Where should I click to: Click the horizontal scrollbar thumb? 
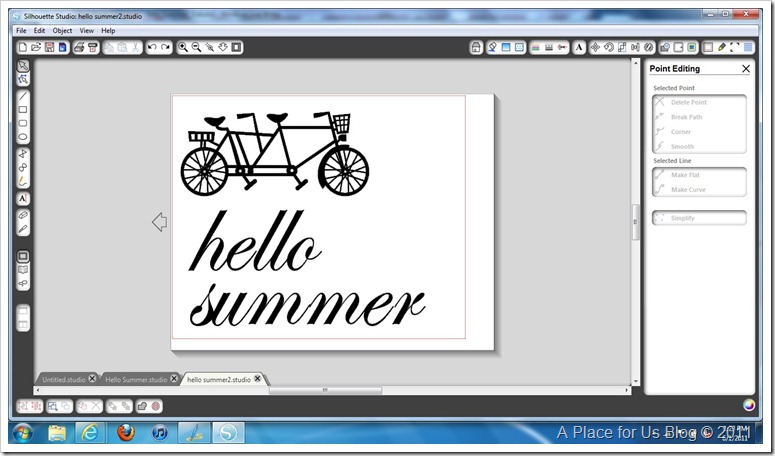[x=325, y=390]
